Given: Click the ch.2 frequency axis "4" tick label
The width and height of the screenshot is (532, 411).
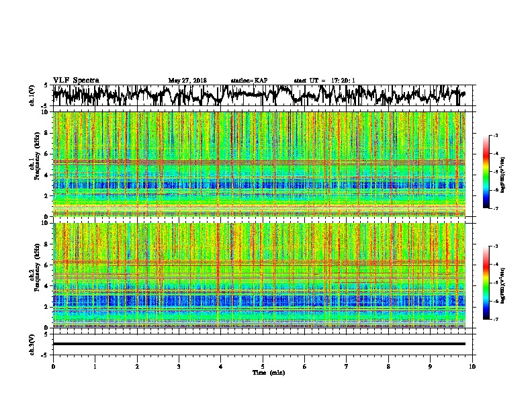Looking at the screenshot, I should 47,286.
